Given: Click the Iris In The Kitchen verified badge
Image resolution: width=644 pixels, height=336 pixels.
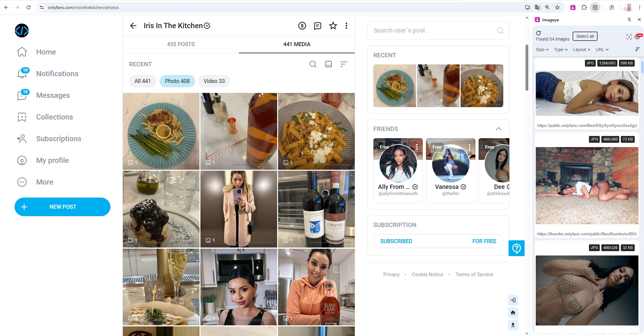Looking at the screenshot, I should pos(207,26).
